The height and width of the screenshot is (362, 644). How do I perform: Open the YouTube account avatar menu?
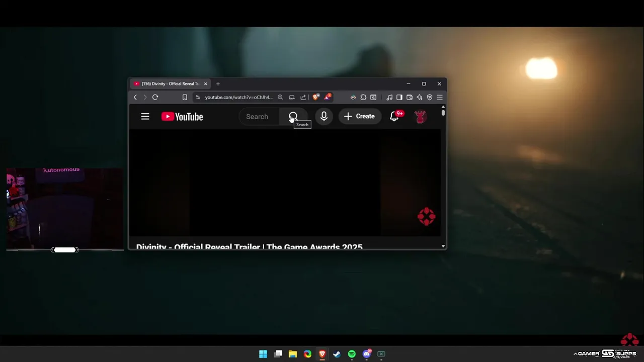click(420, 117)
